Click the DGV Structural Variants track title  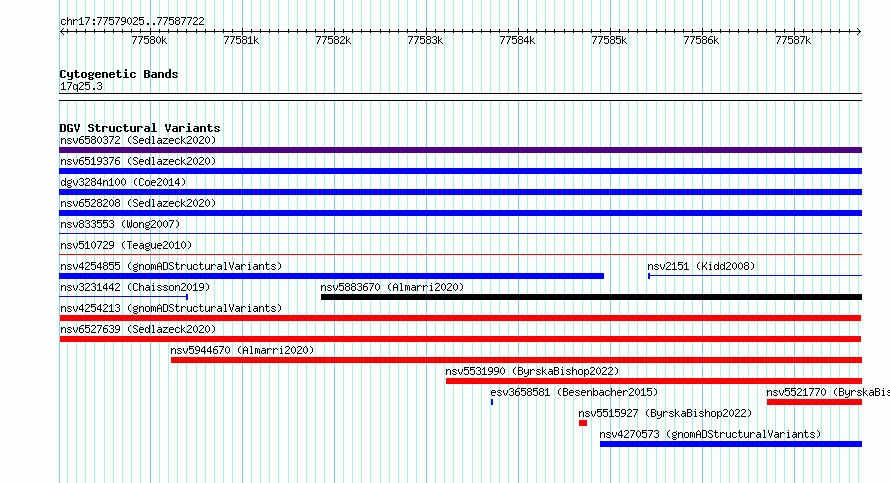(140, 128)
